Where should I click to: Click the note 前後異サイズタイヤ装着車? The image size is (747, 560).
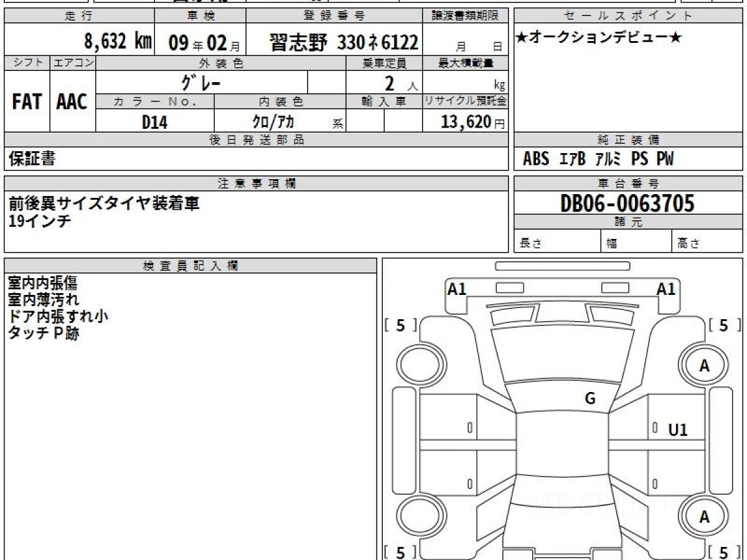(x=104, y=203)
